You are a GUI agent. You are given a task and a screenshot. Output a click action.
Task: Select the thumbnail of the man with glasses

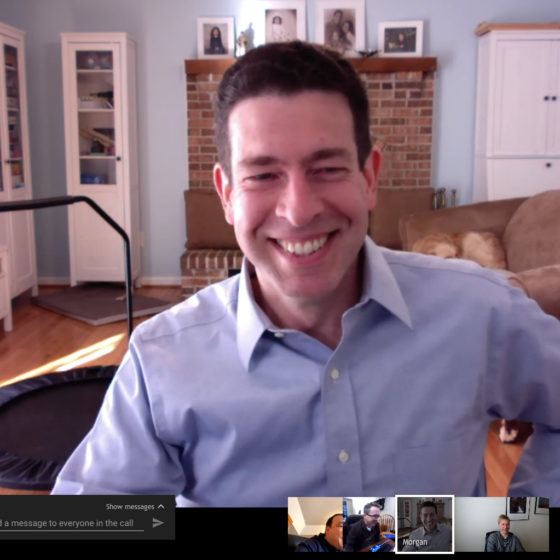(x=369, y=524)
